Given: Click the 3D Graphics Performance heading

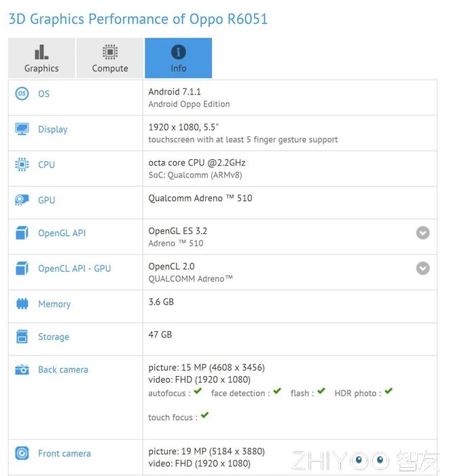Looking at the screenshot, I should [138, 18].
